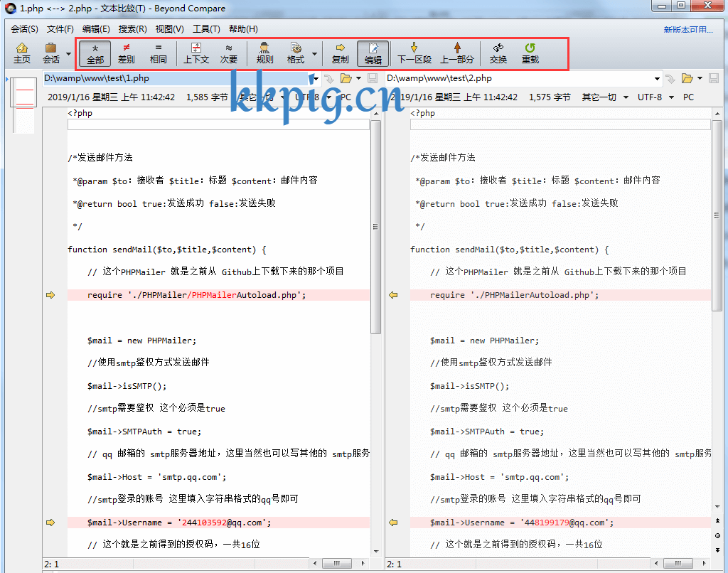Image resolution: width=728 pixels, height=573 pixels.
Task: Toggle the 相同 same-lines filter
Action: click(x=159, y=53)
